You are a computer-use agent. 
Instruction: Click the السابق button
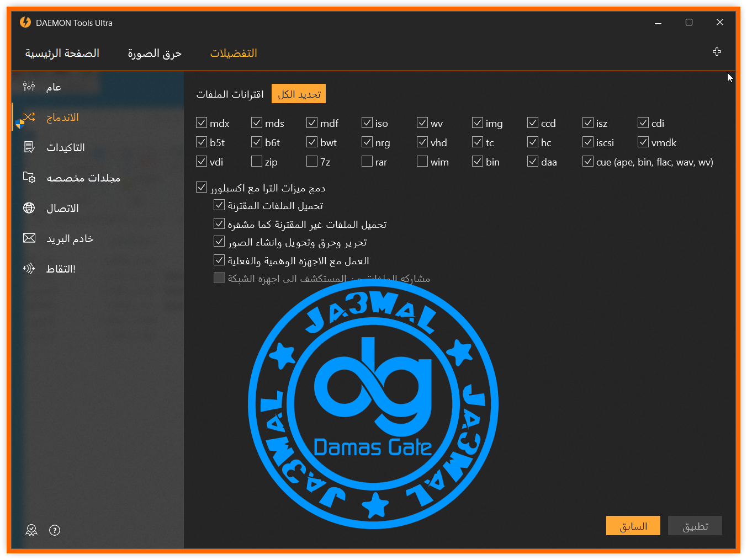coord(633,526)
